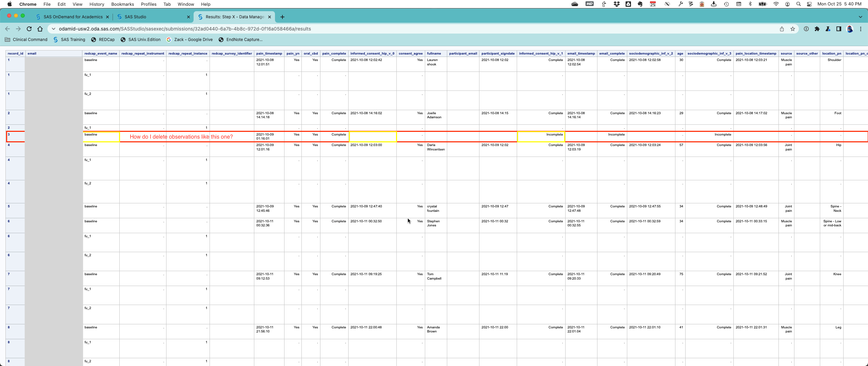
Task: Open the Evernote menu bar icon
Action: pyautogui.click(x=640, y=4)
